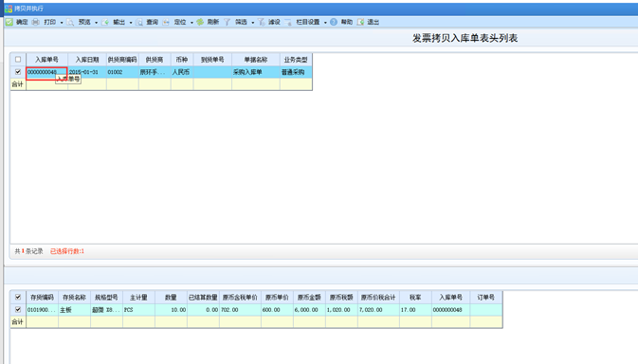Click the green 确定 checkmark icon
Screen dimensions: 638x364
click(x=9, y=22)
